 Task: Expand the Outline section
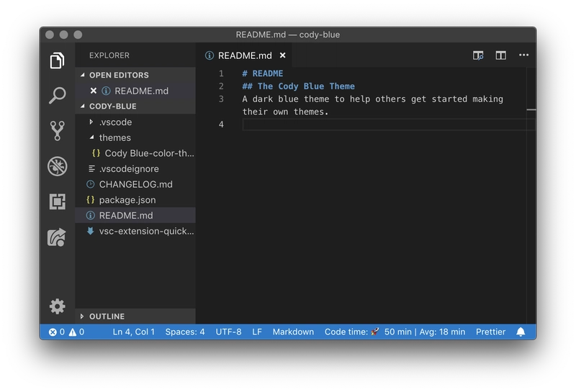pyautogui.click(x=82, y=316)
